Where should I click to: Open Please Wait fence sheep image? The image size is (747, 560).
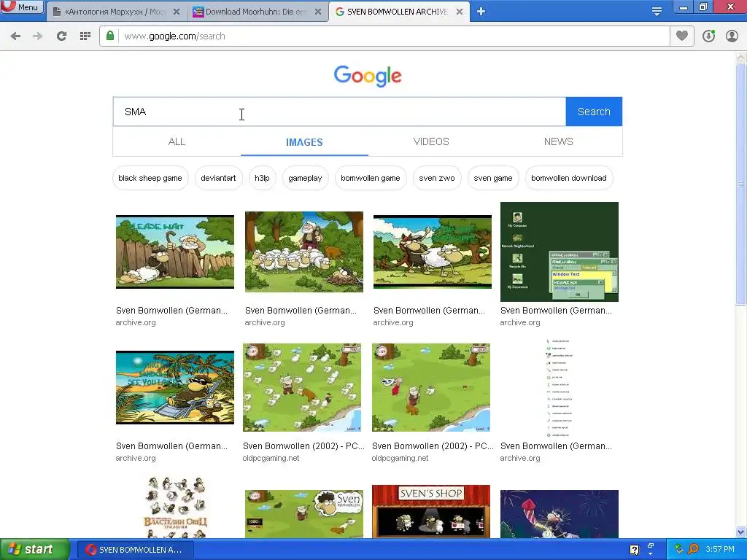click(x=175, y=252)
